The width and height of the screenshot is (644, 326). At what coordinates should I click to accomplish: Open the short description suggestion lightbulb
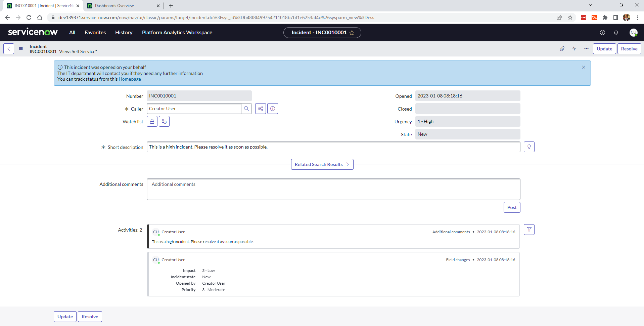coord(529,147)
